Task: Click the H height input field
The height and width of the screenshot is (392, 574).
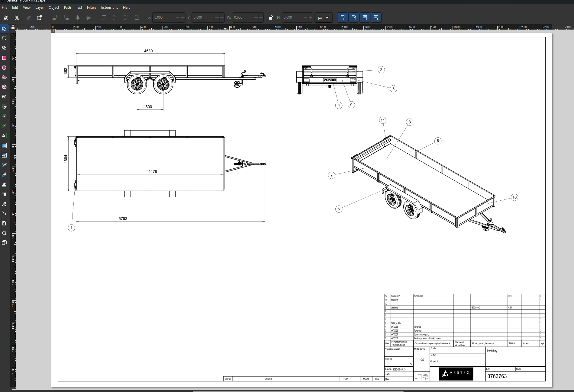Action: click(x=292, y=18)
